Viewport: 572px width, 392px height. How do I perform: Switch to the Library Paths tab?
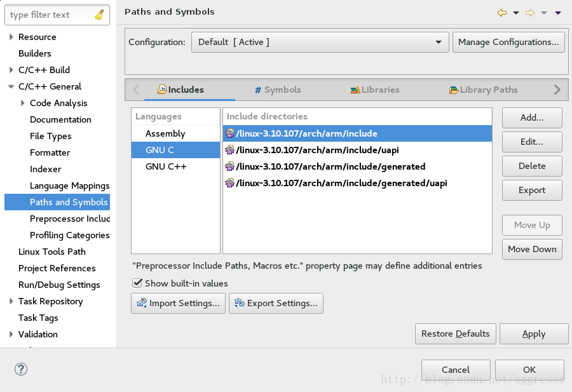click(484, 90)
